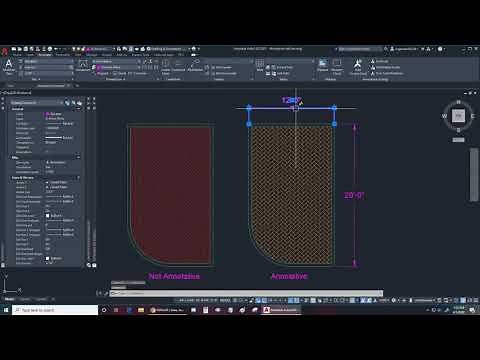Select the Dimension tool in the ribbon
Screen dimensions: 480x360
coord(83,65)
